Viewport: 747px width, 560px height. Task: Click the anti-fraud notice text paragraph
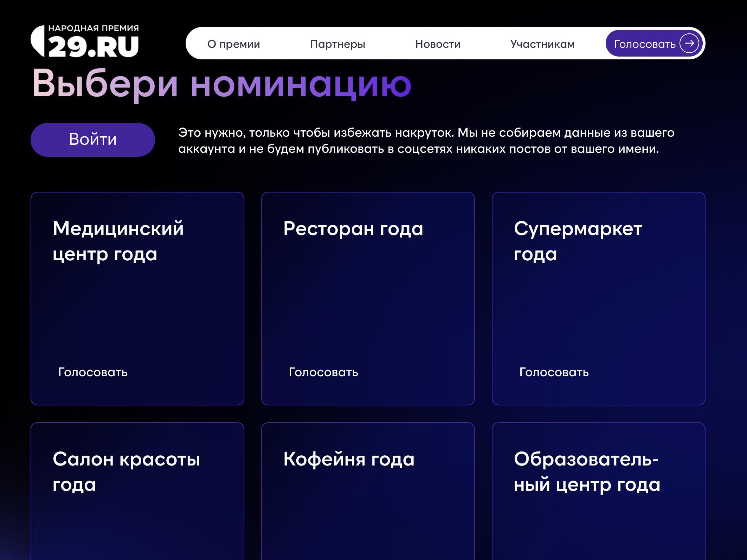tap(426, 141)
